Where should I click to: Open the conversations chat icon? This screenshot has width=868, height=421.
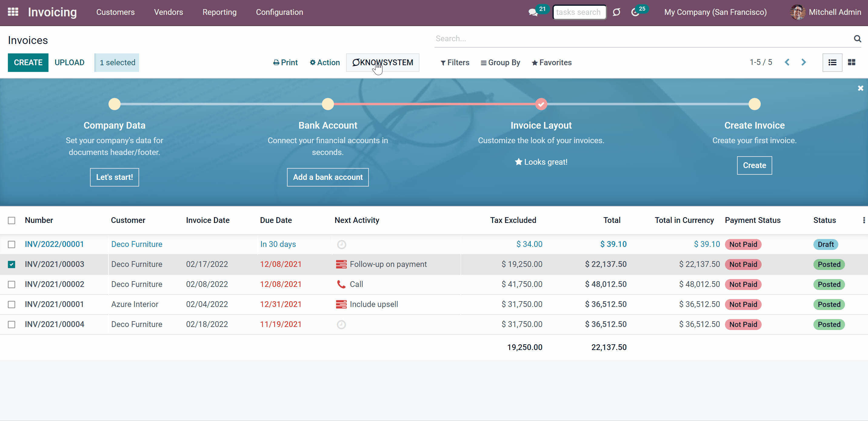(x=533, y=12)
